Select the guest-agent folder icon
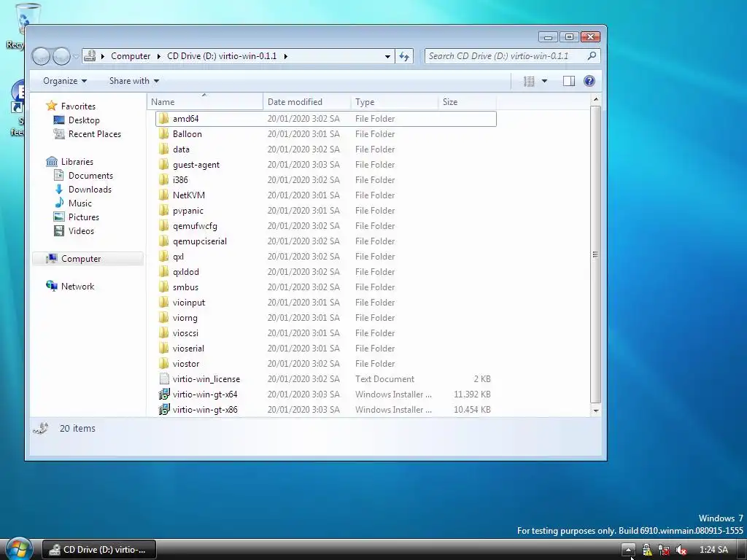The width and height of the screenshot is (747, 560). pyautogui.click(x=164, y=164)
